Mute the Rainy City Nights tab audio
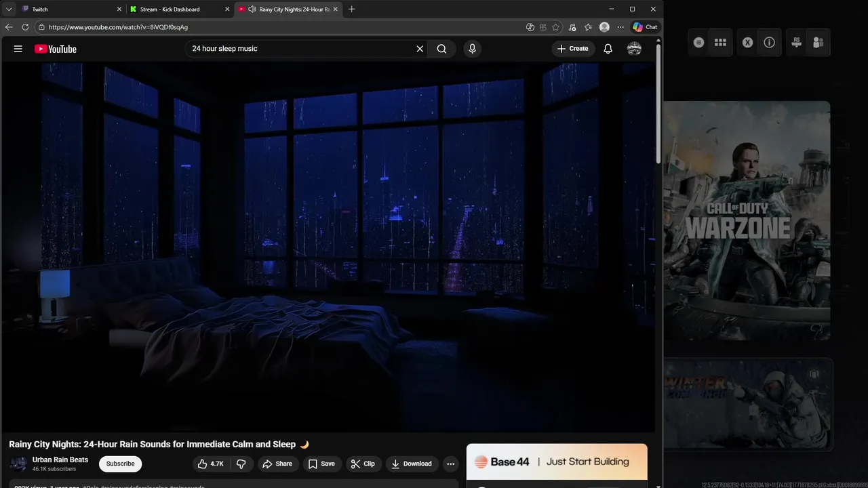Viewport: 868px width, 488px height. tap(252, 9)
